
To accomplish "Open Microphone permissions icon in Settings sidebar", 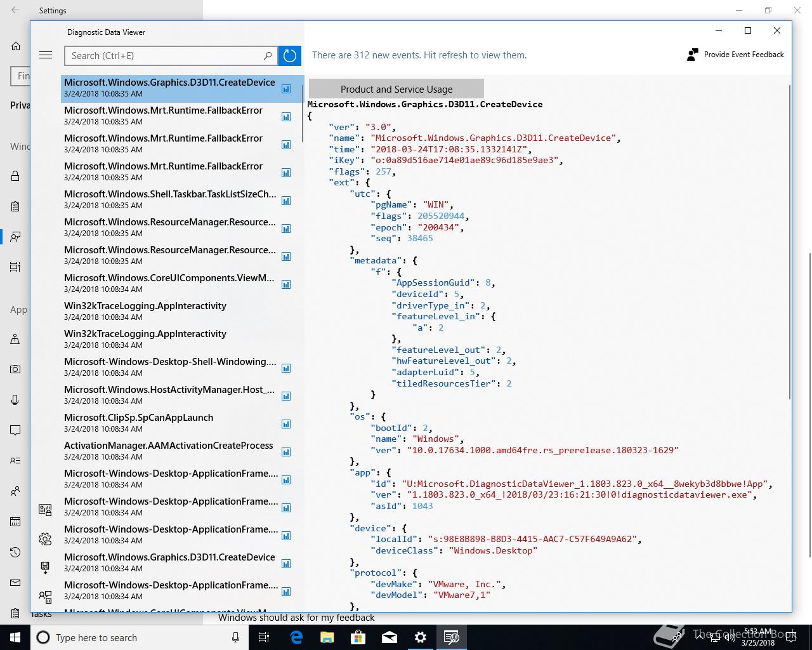I will pos(15,399).
